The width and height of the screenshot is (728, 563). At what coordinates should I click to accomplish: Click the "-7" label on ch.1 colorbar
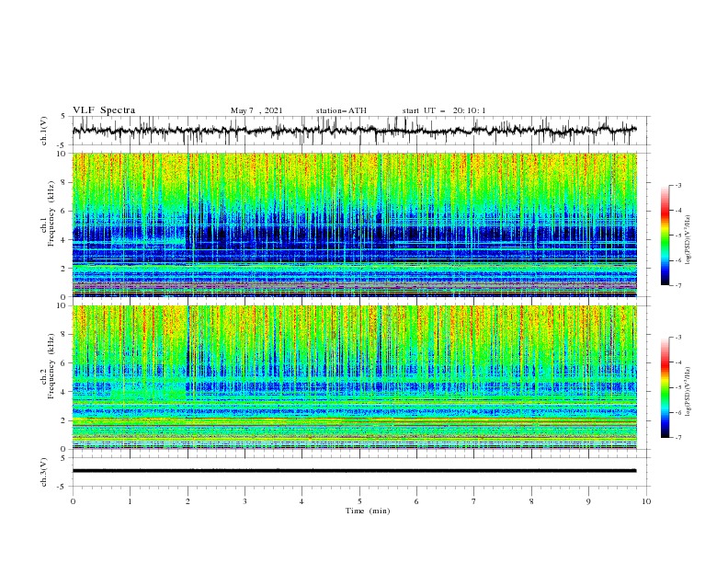pos(678,286)
